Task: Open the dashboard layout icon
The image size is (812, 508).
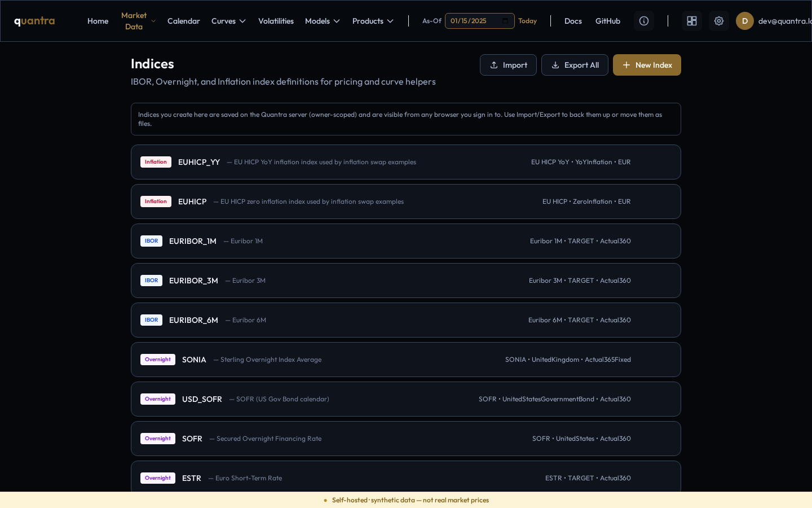Action: tap(692, 21)
